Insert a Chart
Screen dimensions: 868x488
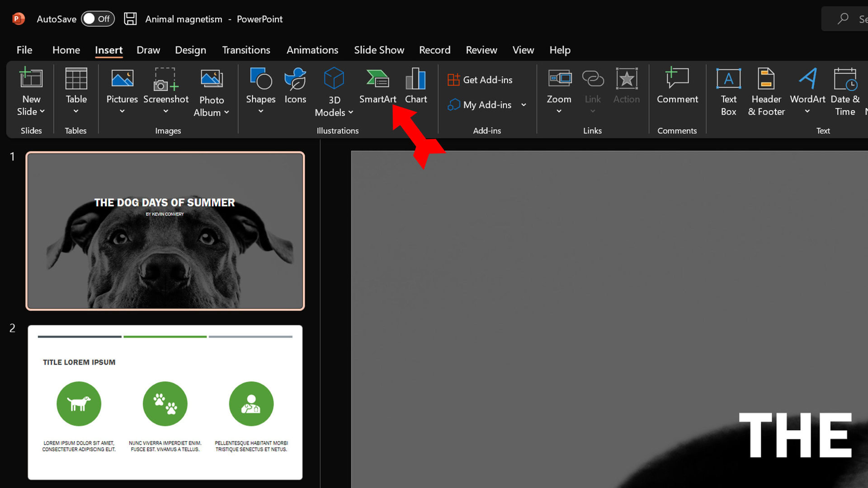point(415,79)
